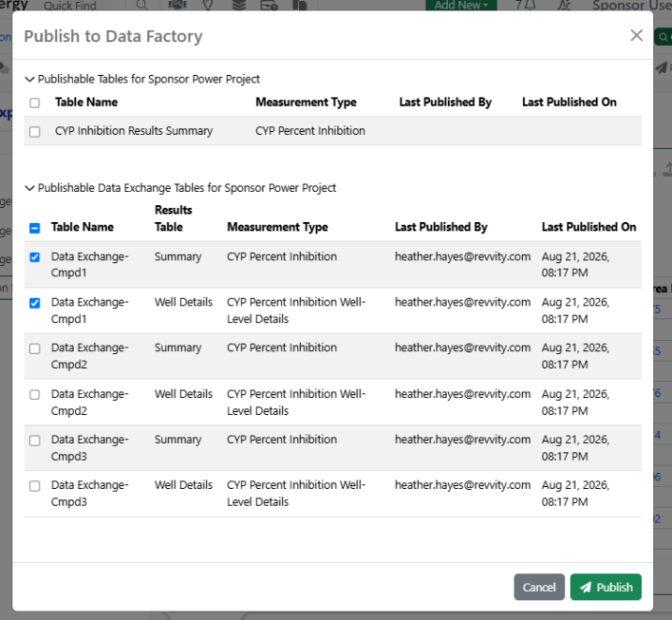Click Last Published By header in Publishable Tables

(x=445, y=102)
